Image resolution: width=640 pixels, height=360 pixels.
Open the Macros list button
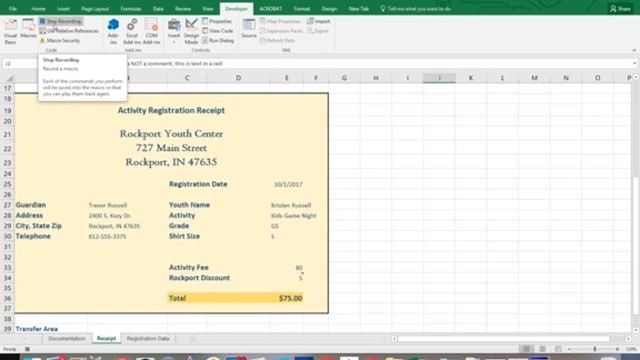point(29,29)
